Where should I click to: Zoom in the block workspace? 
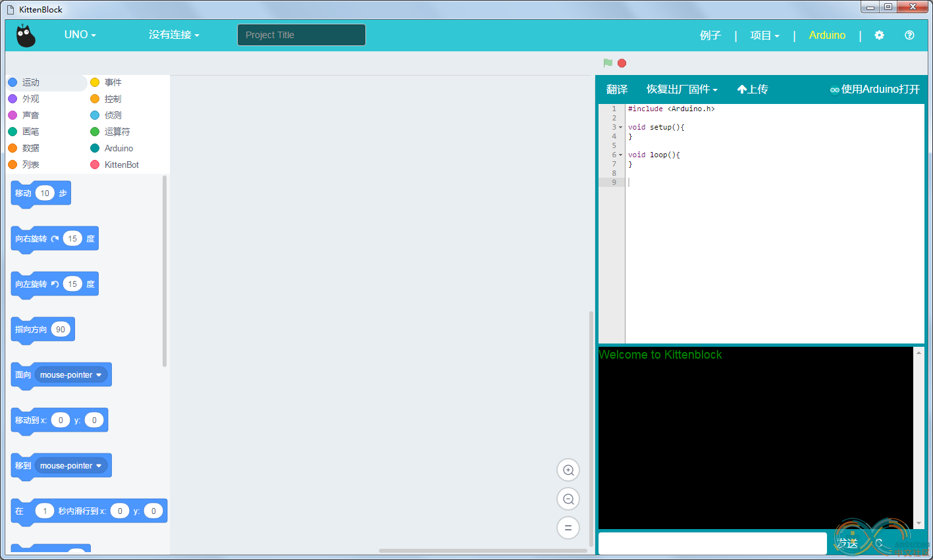[568, 470]
